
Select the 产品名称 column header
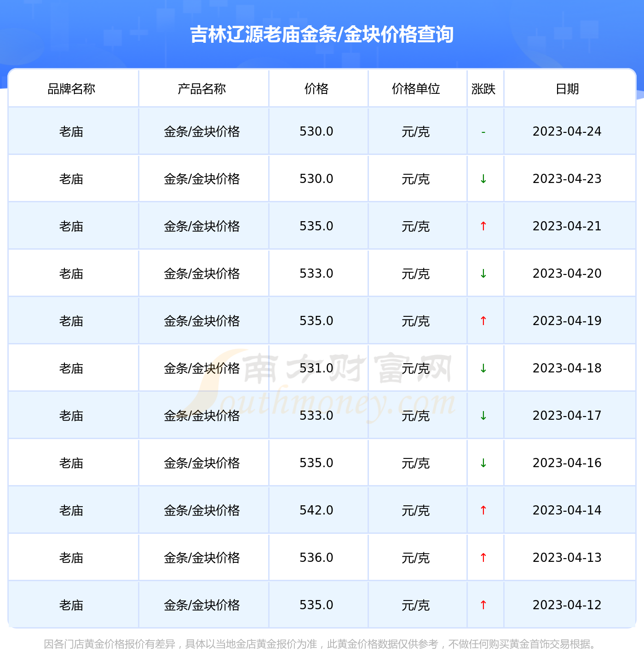click(x=202, y=89)
